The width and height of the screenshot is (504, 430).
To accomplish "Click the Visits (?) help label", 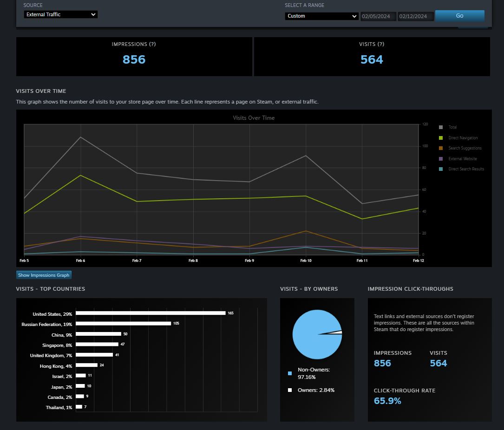I will coord(372,44).
